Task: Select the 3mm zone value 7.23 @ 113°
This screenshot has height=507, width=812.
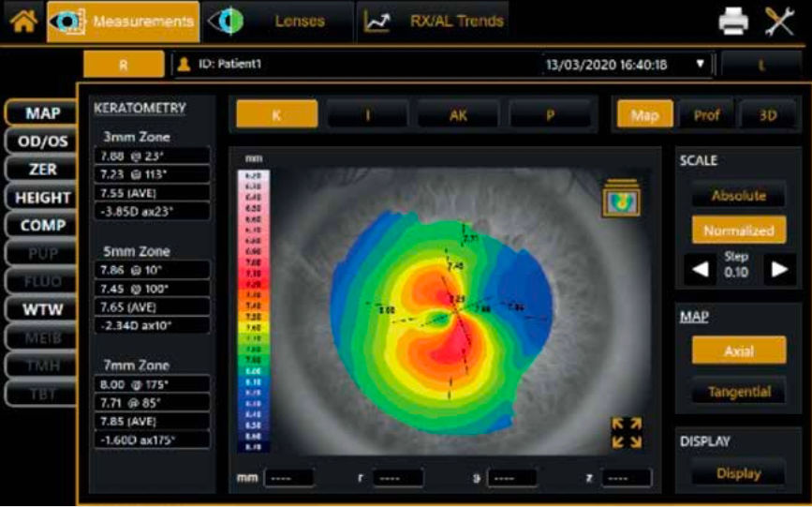Action: (x=153, y=174)
